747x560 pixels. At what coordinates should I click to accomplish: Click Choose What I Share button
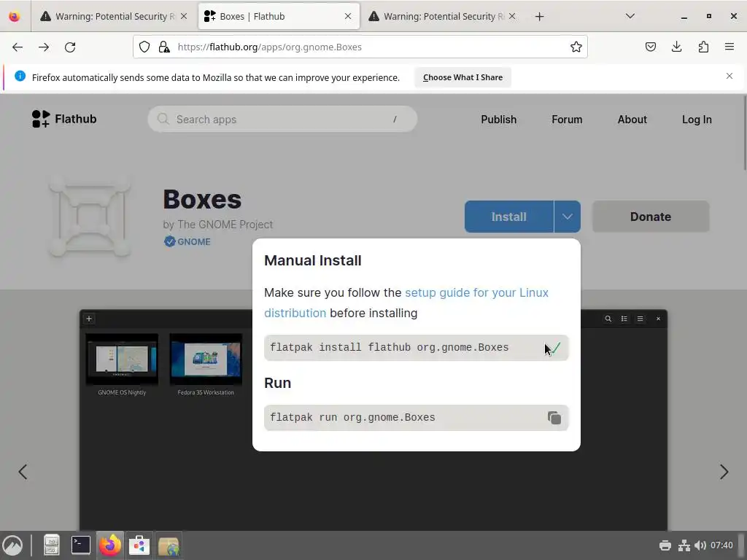point(462,77)
